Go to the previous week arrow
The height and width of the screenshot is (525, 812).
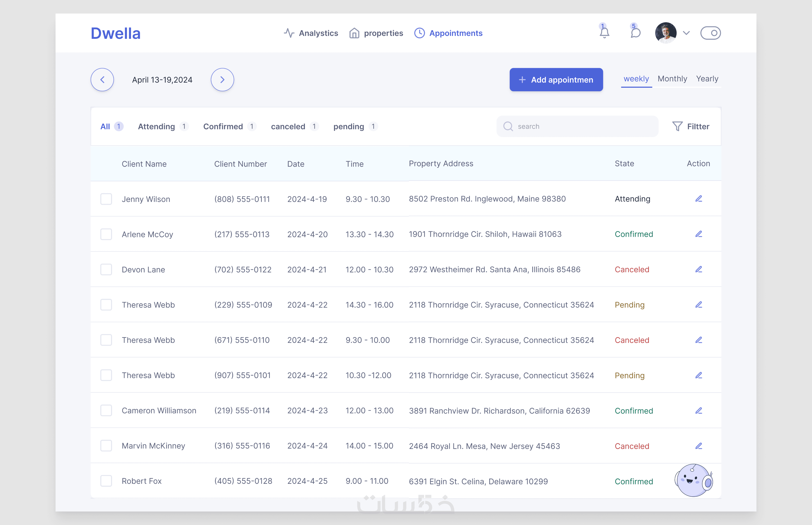102,80
